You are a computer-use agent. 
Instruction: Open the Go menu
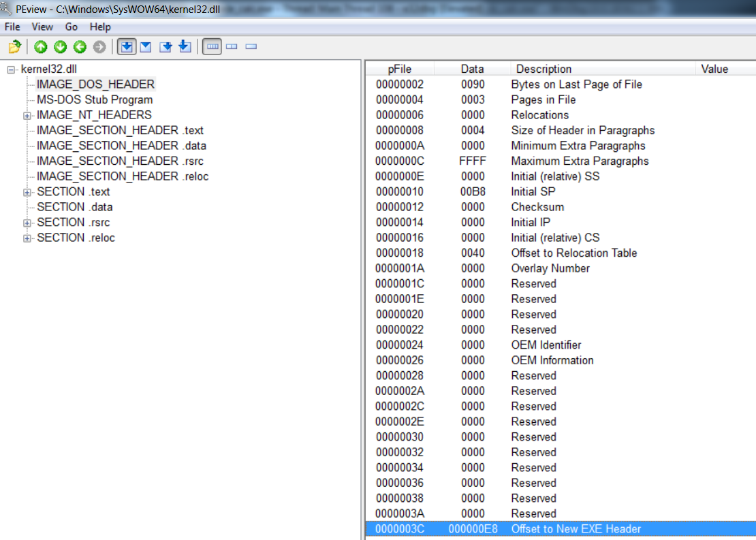pyautogui.click(x=71, y=27)
